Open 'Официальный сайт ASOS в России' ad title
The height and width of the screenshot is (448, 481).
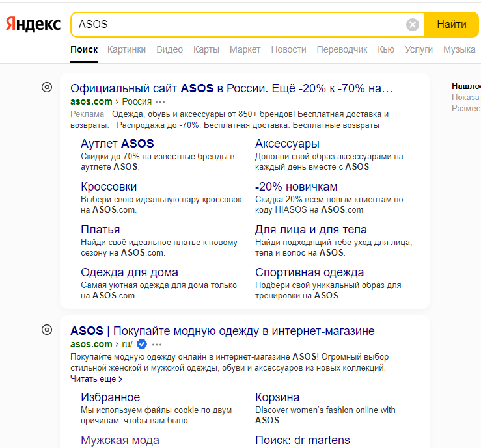click(x=231, y=88)
